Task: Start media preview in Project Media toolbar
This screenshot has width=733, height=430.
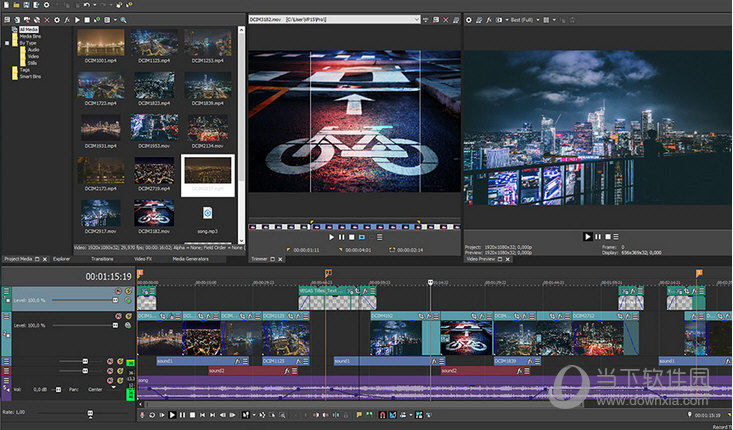Action: coord(77,20)
